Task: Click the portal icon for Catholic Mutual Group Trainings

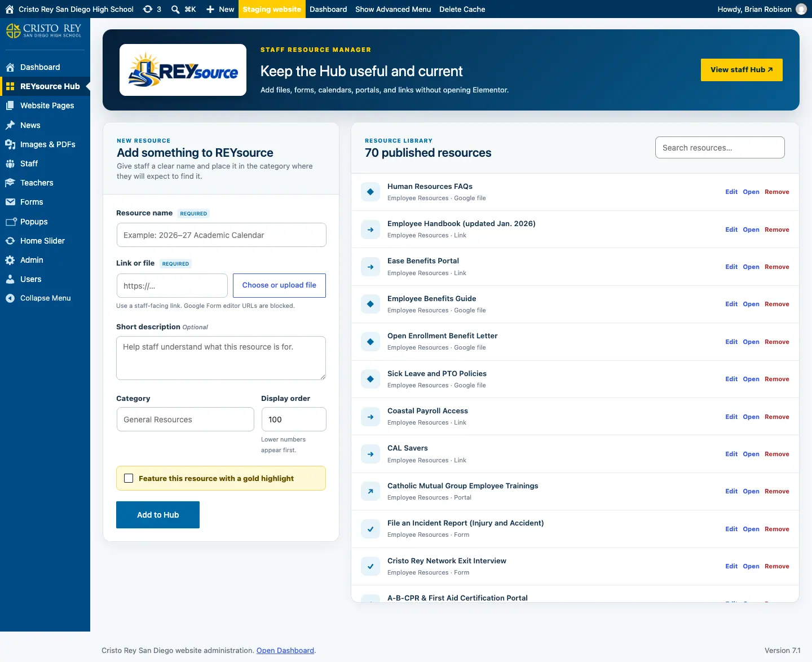Action: (x=370, y=491)
